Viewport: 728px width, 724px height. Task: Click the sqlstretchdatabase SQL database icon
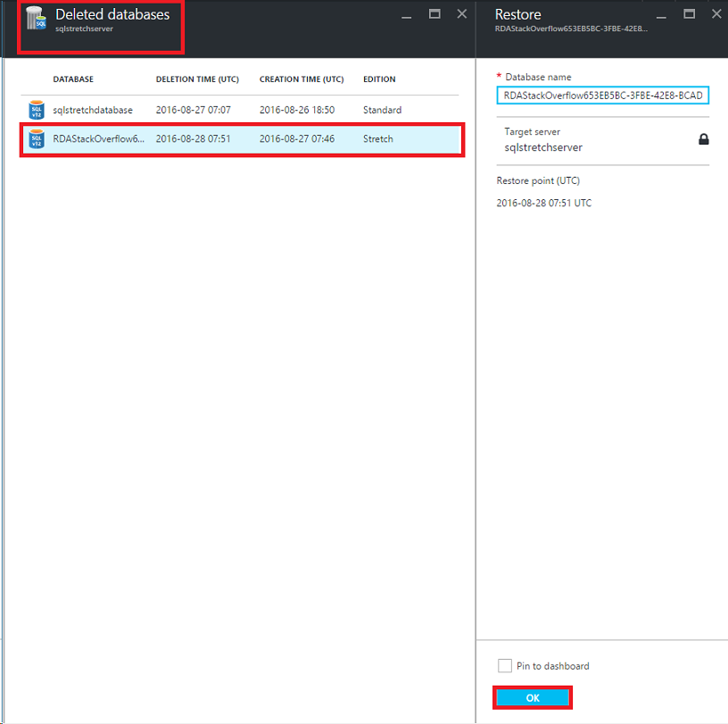click(x=37, y=110)
